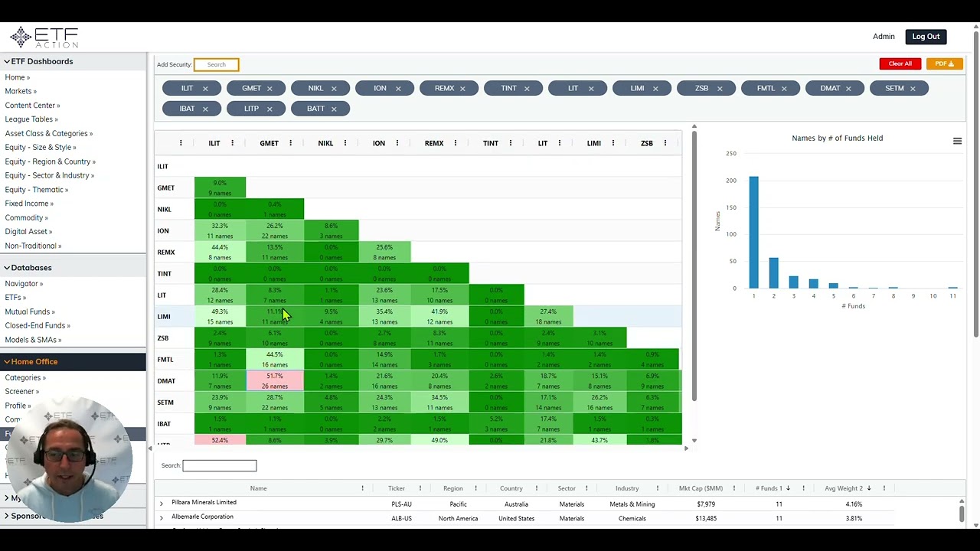Screen dimensions: 980x551
Task: Delete the FMTL chip using its x
Action: (784, 89)
